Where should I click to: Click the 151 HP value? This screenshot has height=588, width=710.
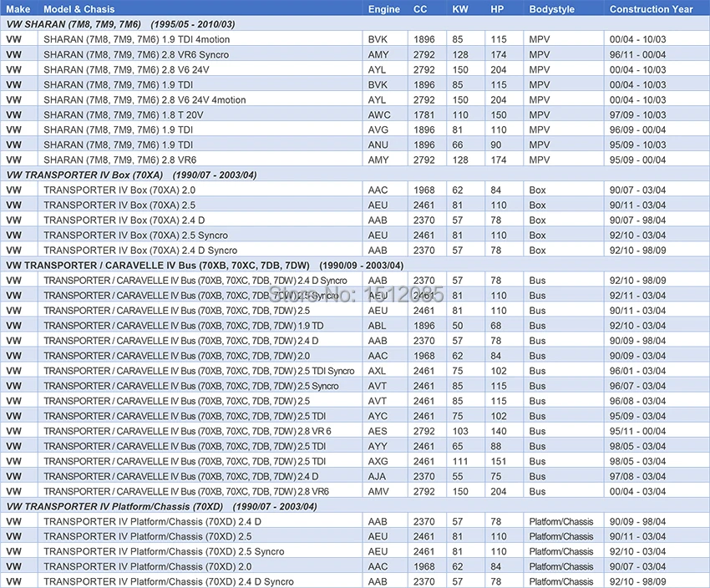(x=498, y=461)
